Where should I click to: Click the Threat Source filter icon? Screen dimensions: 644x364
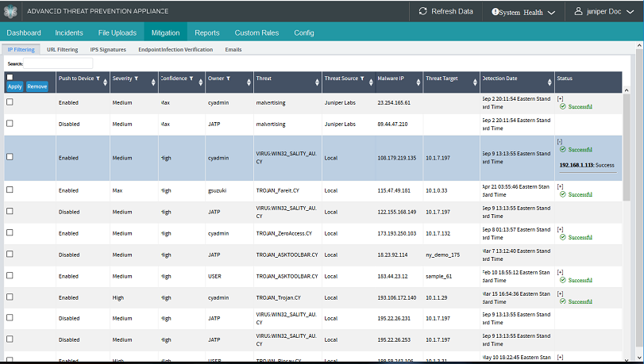pyautogui.click(x=363, y=79)
